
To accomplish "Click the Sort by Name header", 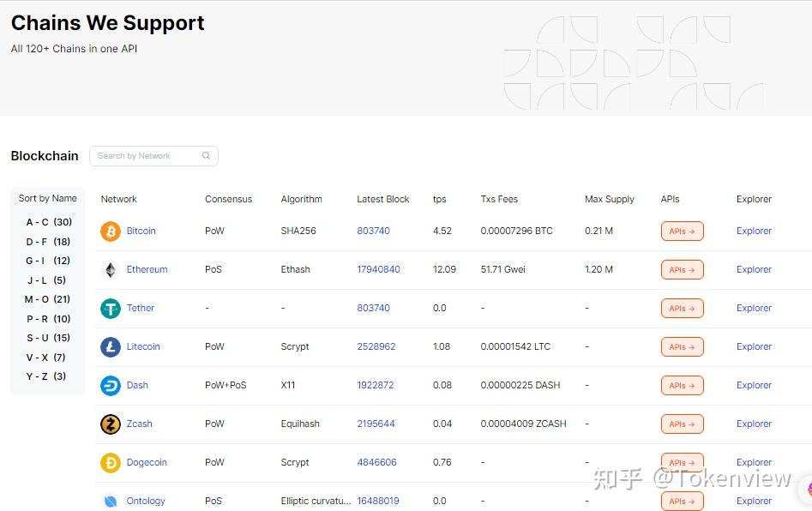I will (x=47, y=198).
